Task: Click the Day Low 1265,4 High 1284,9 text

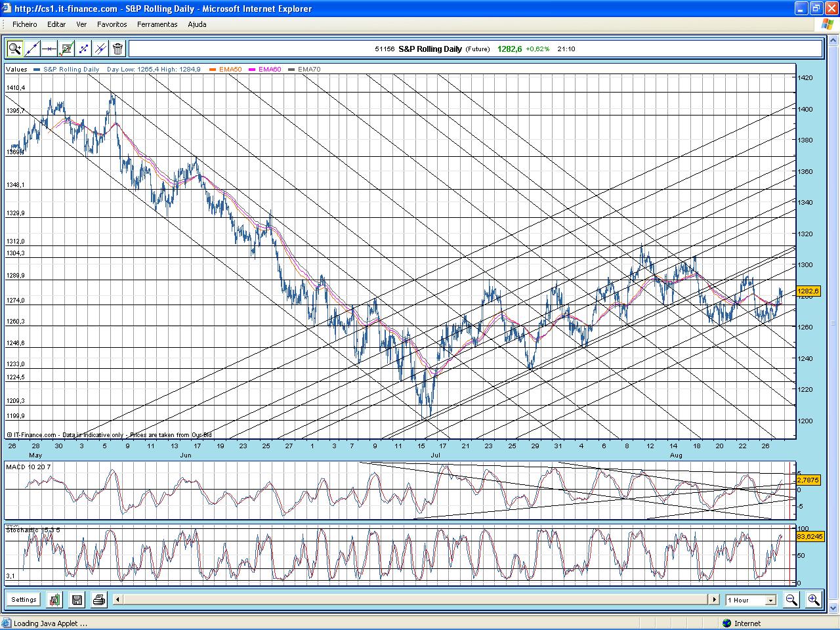Action: [154, 69]
